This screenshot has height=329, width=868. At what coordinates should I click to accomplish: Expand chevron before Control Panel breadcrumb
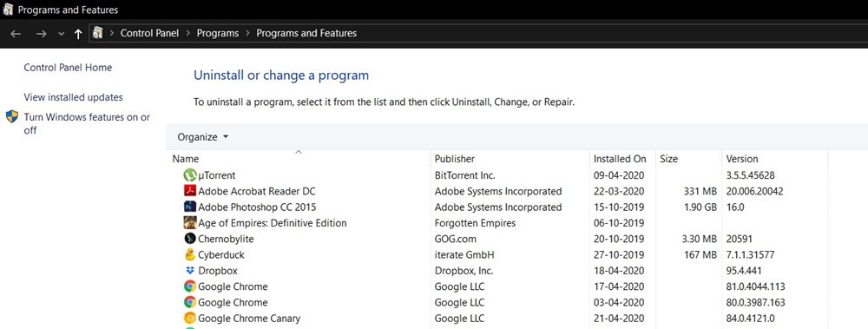tap(111, 33)
